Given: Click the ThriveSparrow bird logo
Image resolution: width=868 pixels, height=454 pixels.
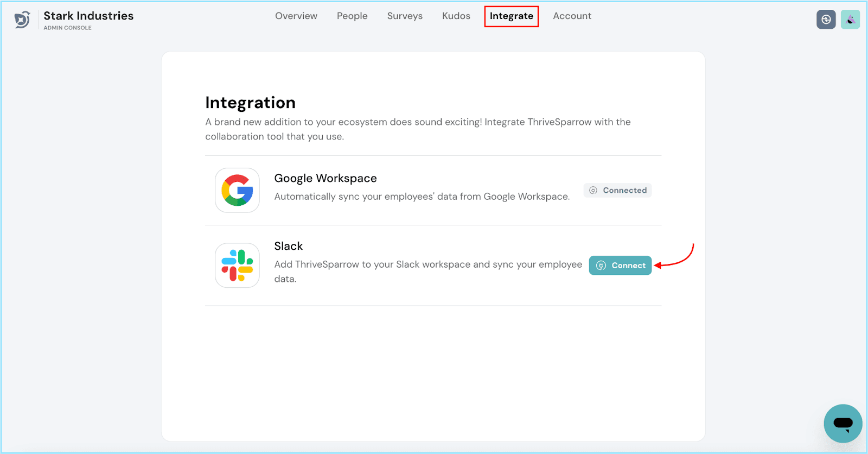Looking at the screenshot, I should pos(22,20).
